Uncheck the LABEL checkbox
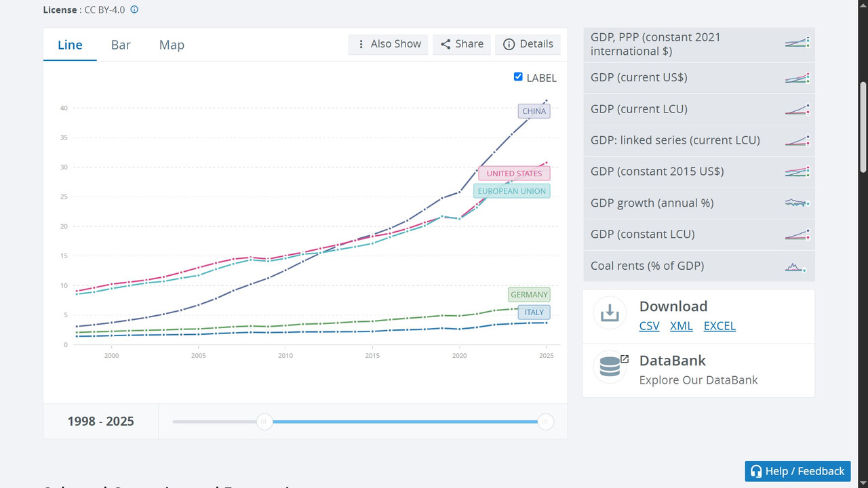868x488 pixels. 519,77
